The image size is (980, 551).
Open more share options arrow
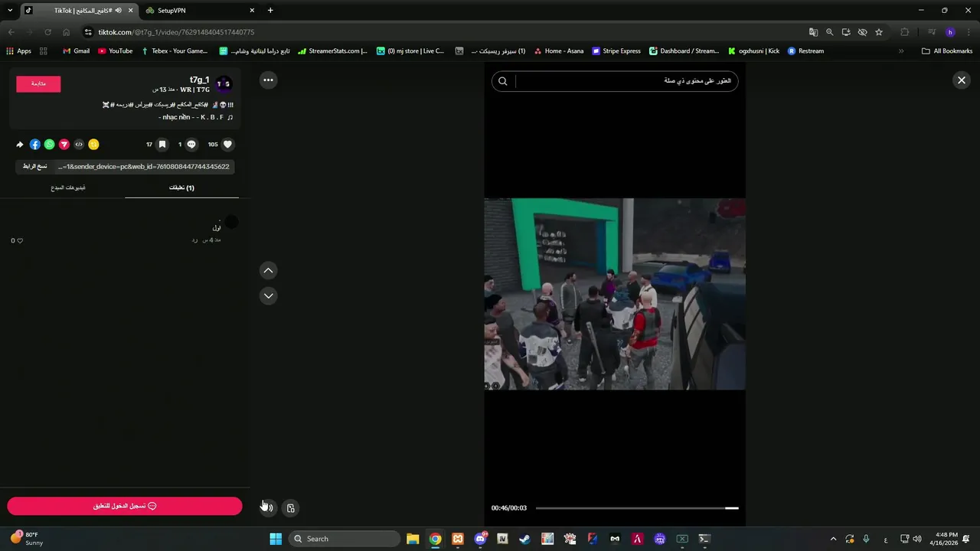click(x=20, y=144)
